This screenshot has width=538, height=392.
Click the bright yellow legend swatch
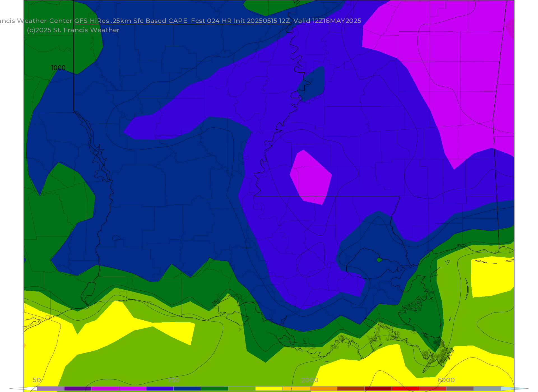pyautogui.click(x=269, y=389)
